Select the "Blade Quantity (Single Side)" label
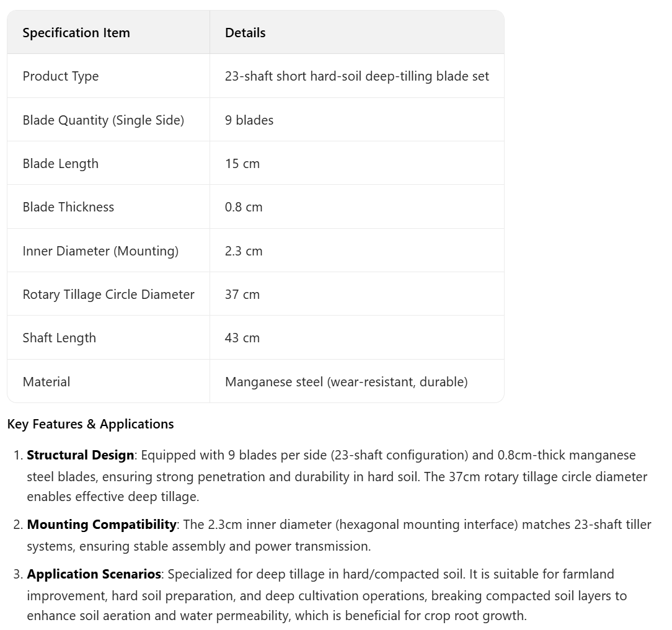The image size is (672, 630). pos(104,120)
